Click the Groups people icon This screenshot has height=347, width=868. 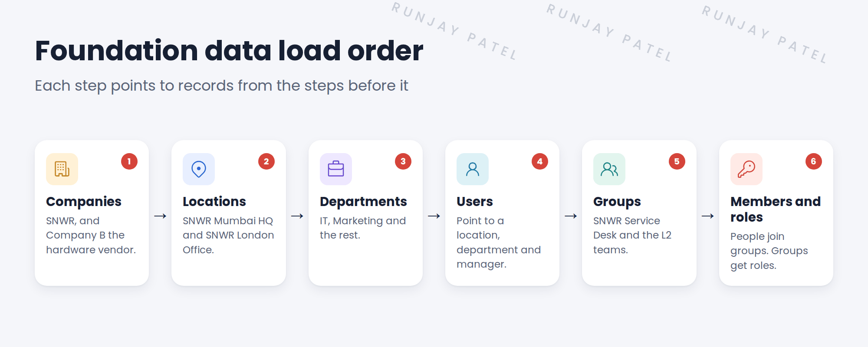(x=609, y=169)
